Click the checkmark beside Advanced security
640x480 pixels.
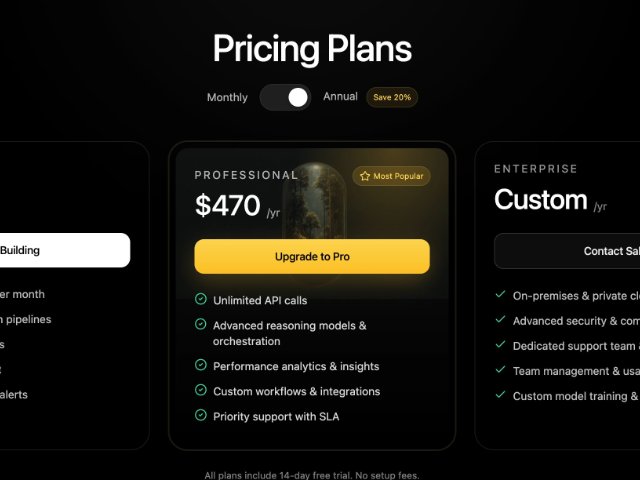500,320
